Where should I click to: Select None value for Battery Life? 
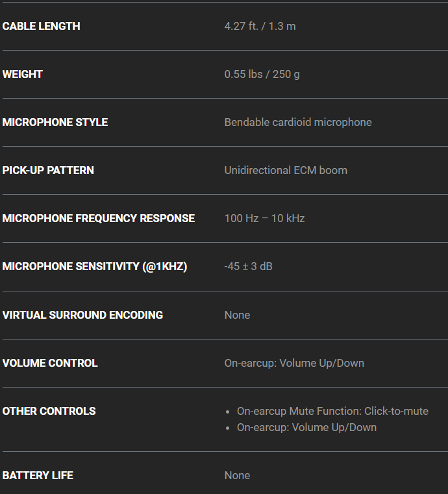(237, 476)
